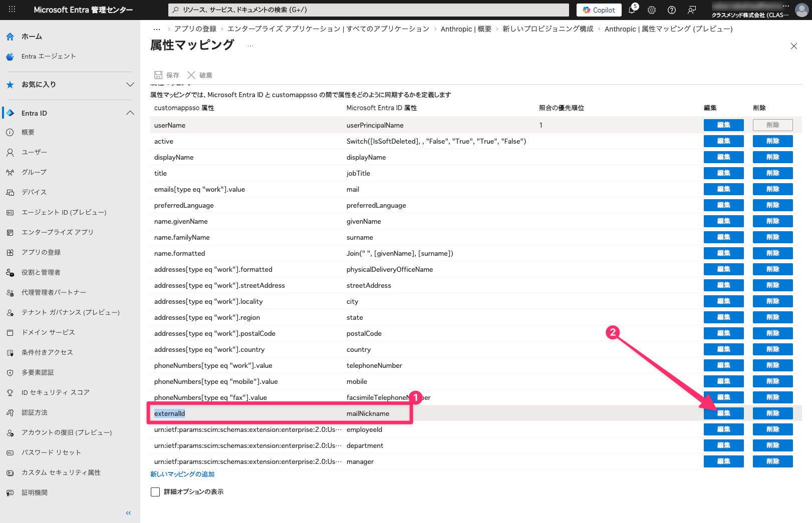Open Enterprise Apps in the sidebar
The height and width of the screenshot is (523, 812).
[x=57, y=232]
